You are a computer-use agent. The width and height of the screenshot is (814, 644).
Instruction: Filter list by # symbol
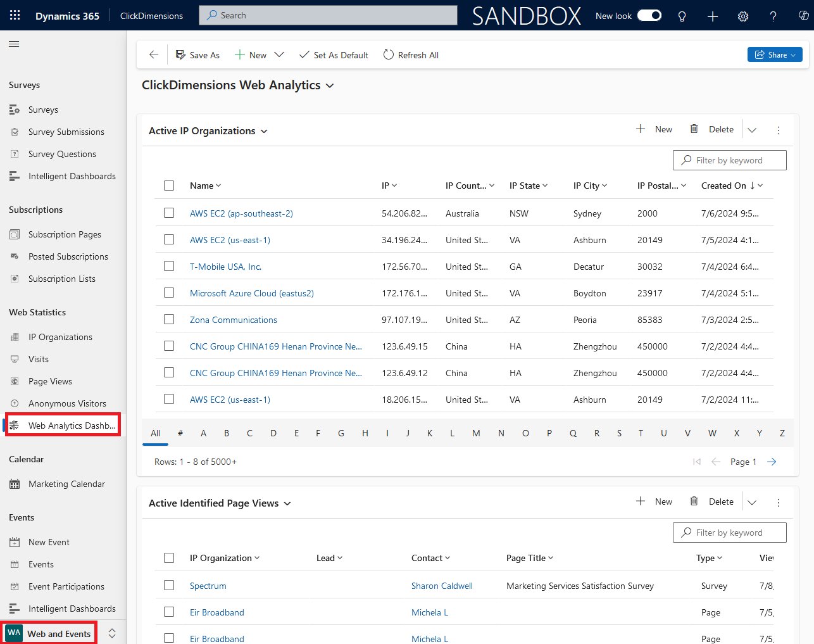coord(180,433)
